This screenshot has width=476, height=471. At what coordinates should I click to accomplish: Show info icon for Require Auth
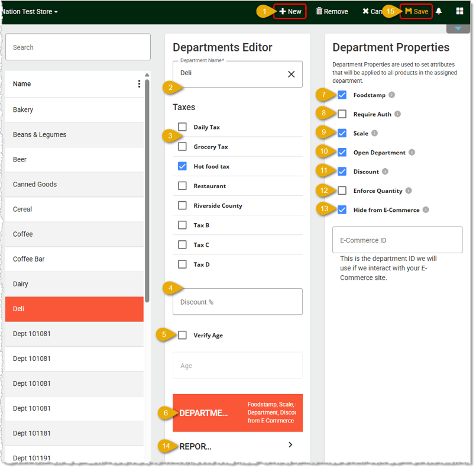coord(397,114)
